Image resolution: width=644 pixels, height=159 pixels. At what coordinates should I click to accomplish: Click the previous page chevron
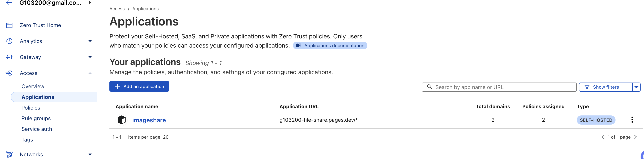click(603, 137)
